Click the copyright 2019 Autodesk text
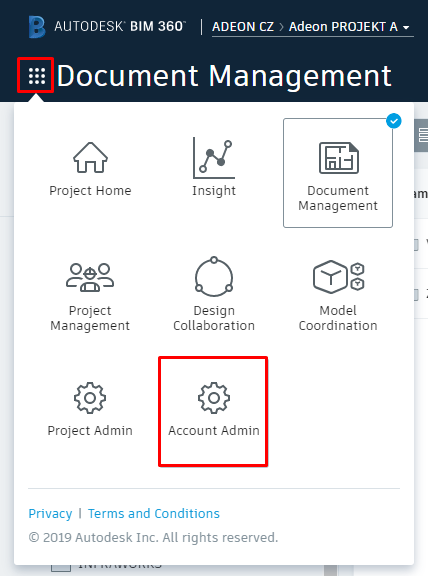Viewport: 428px width, 576px height. tap(153, 537)
